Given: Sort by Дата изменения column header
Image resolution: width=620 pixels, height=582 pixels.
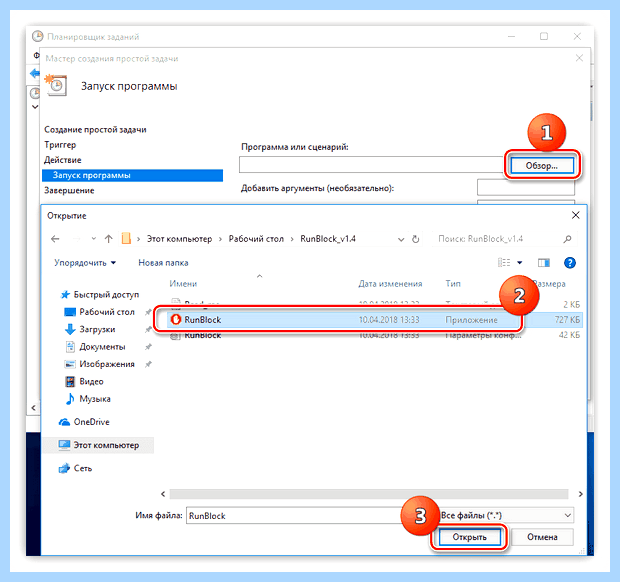Looking at the screenshot, I should coord(390,284).
